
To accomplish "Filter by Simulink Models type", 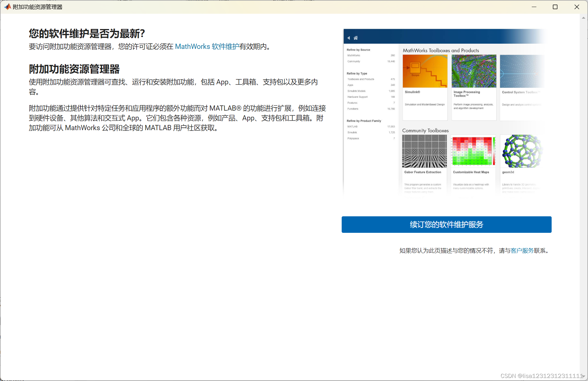I will pyautogui.click(x=356, y=91).
